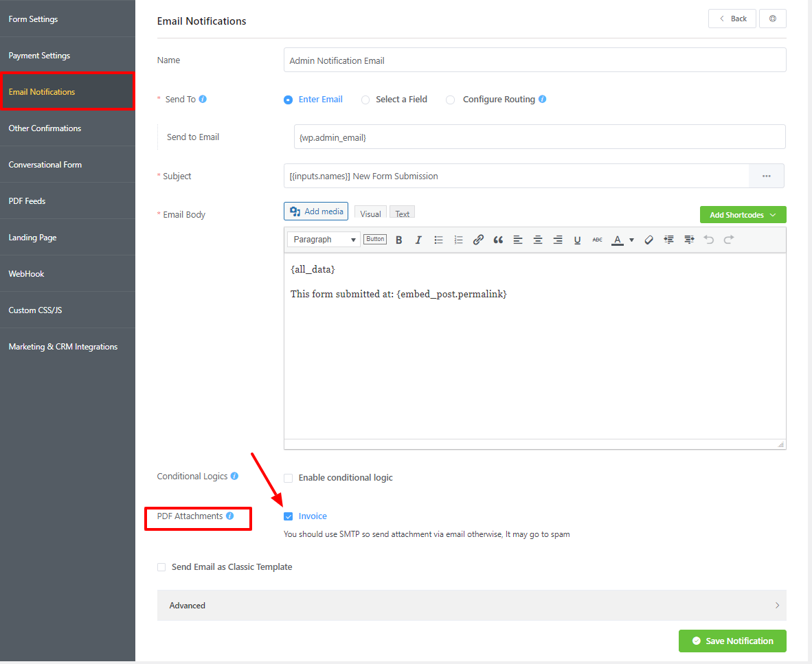This screenshot has width=812, height=664.
Task: Insert a bulleted list in the email body
Action: (x=438, y=239)
